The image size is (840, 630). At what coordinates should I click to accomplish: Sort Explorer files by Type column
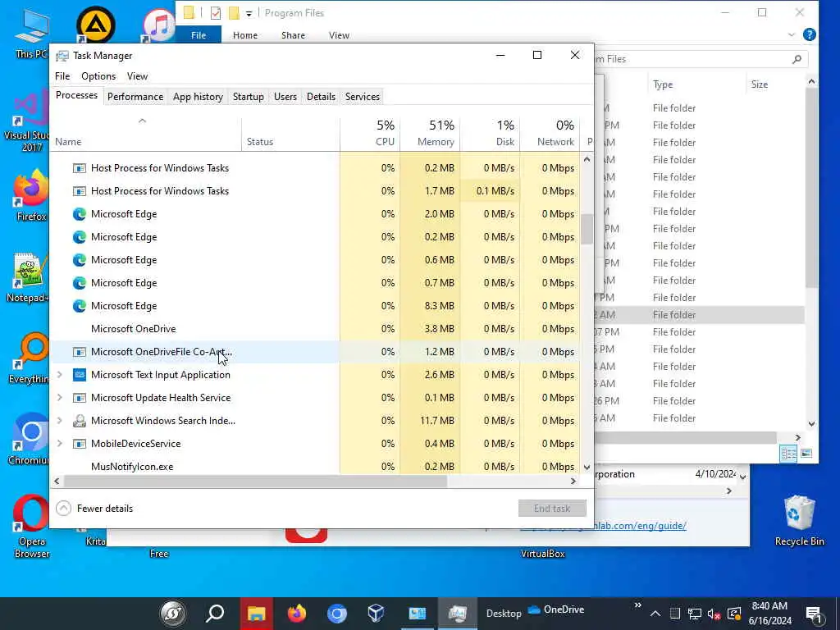coord(696,84)
